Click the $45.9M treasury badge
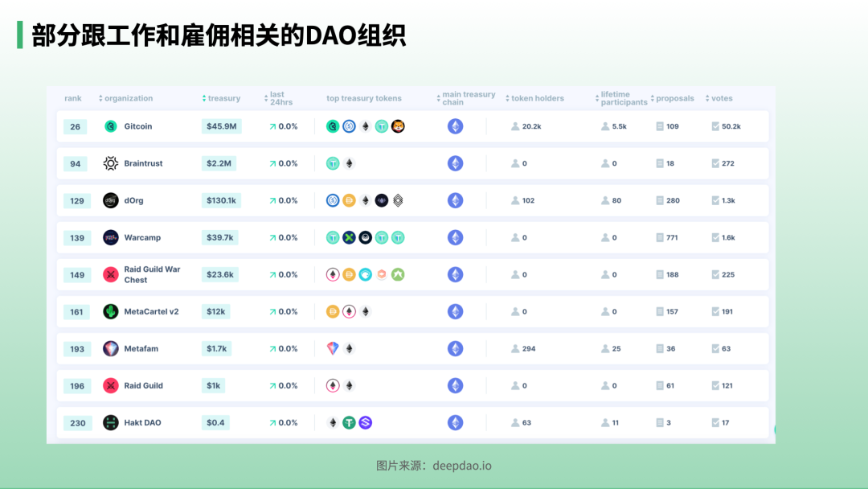868x489 pixels. pos(221,126)
